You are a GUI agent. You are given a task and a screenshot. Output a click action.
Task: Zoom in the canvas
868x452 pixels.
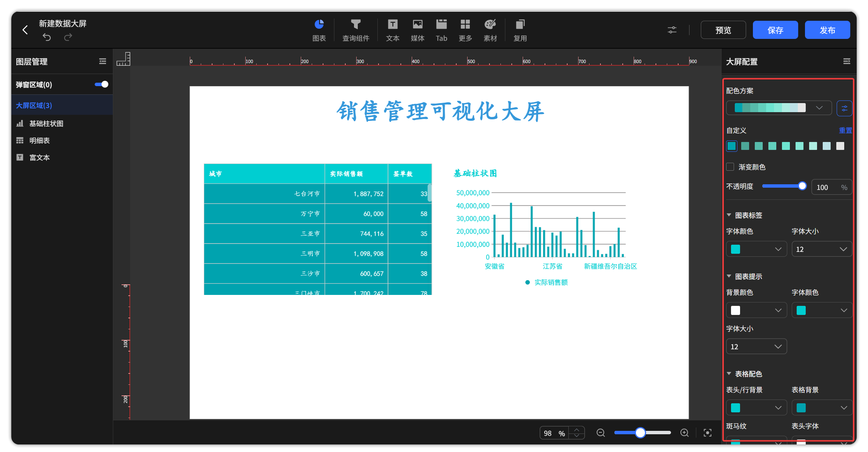click(685, 433)
